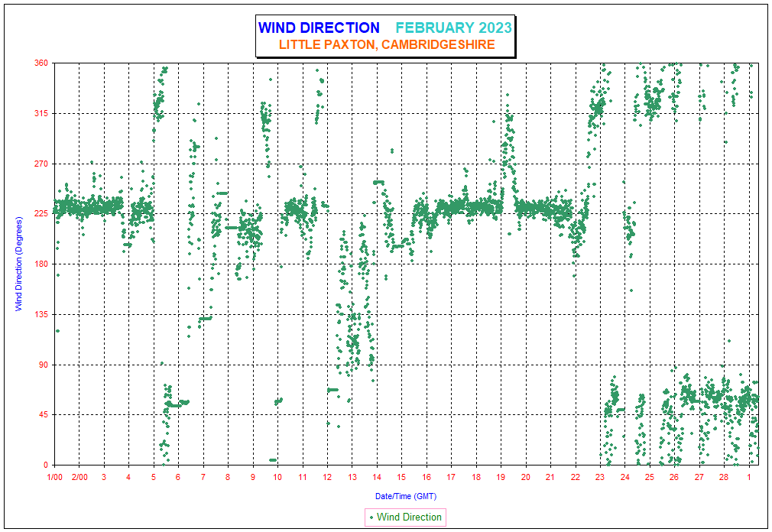Click the x-axis label for day 15
772x532 pixels.
point(401,477)
